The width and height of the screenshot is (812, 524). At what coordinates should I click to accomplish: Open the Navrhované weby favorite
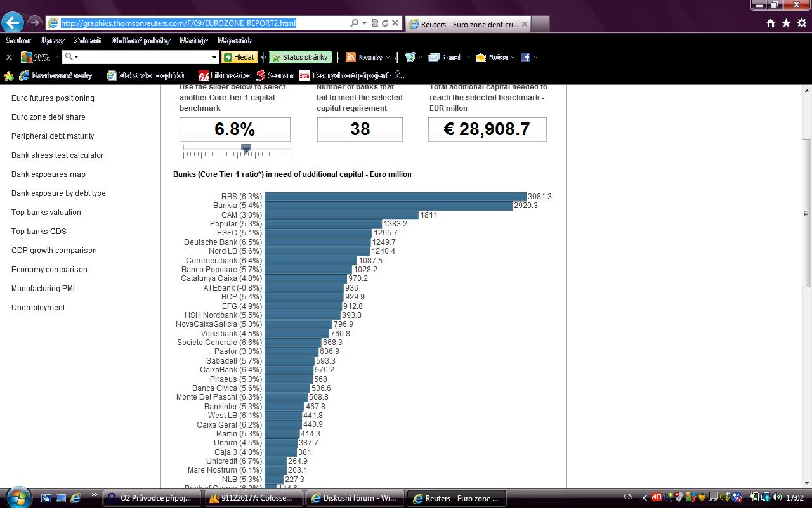point(55,75)
